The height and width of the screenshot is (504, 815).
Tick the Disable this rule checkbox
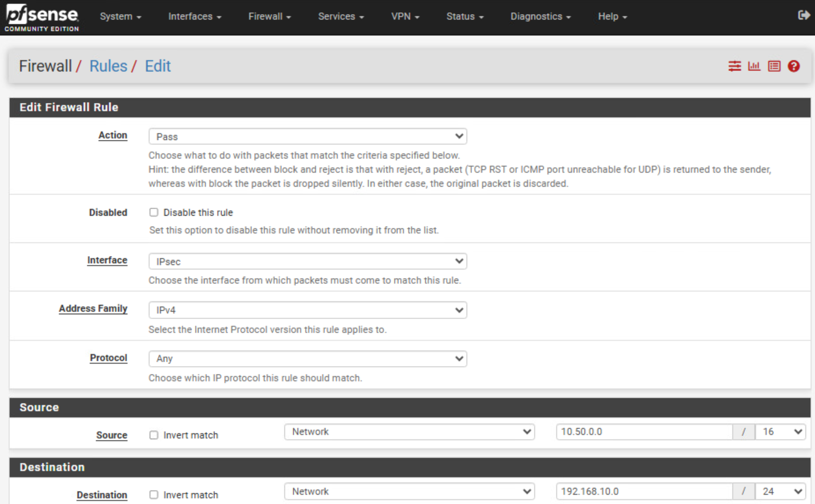154,212
